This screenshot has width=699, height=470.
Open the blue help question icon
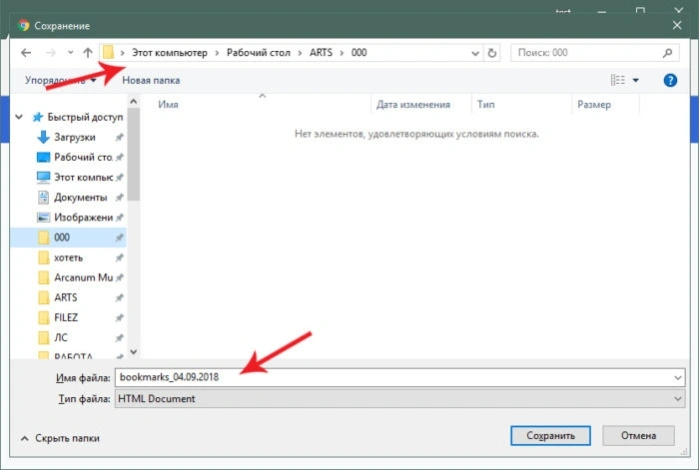[x=670, y=80]
